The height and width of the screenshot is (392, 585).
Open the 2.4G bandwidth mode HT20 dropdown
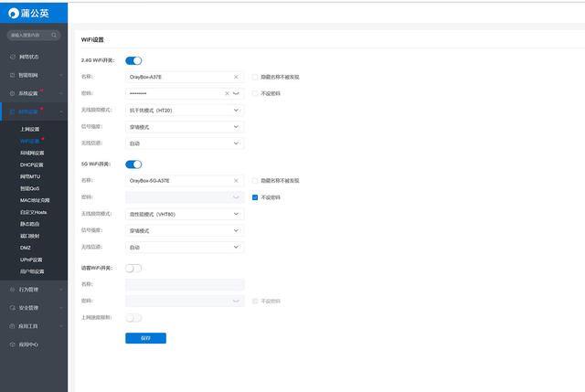(185, 111)
